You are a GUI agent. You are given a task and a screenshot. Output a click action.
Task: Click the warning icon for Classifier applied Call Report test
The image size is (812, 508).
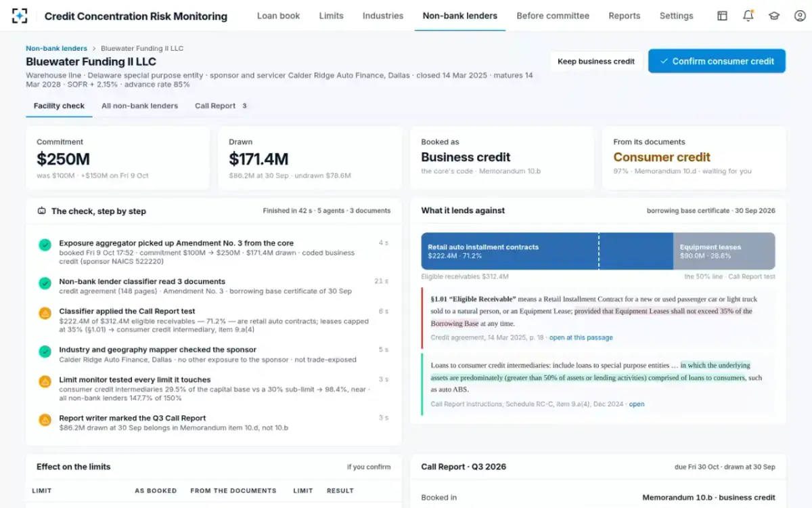[45, 314]
